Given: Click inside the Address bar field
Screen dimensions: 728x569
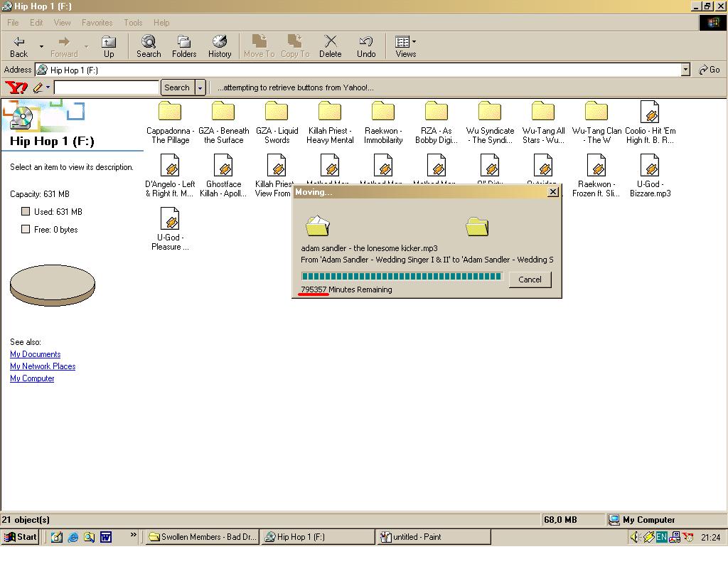Looking at the screenshot, I should (x=358, y=70).
